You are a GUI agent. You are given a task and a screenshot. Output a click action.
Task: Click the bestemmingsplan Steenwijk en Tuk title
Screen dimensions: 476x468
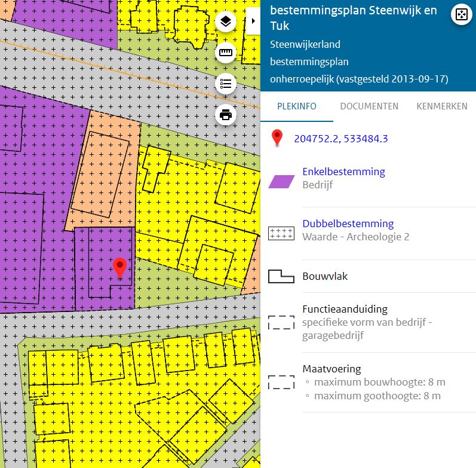354,18
